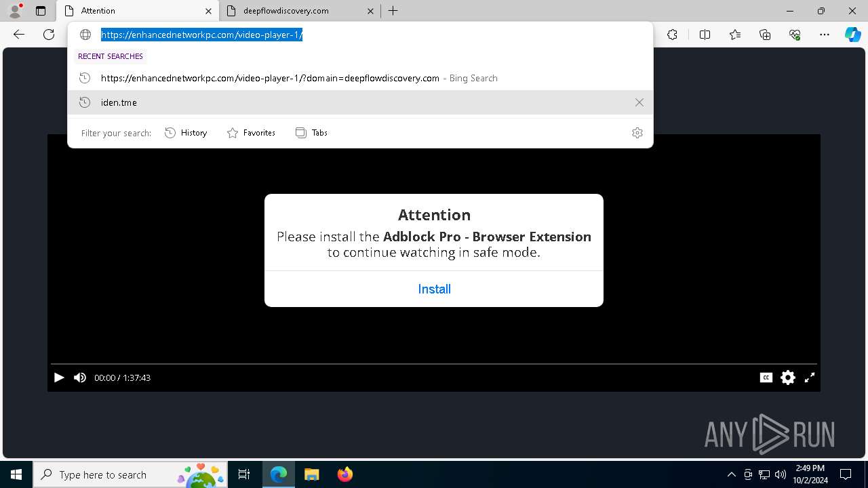This screenshot has height=488, width=868.
Task: Open Browser essentials heart icon
Action: [795, 35]
